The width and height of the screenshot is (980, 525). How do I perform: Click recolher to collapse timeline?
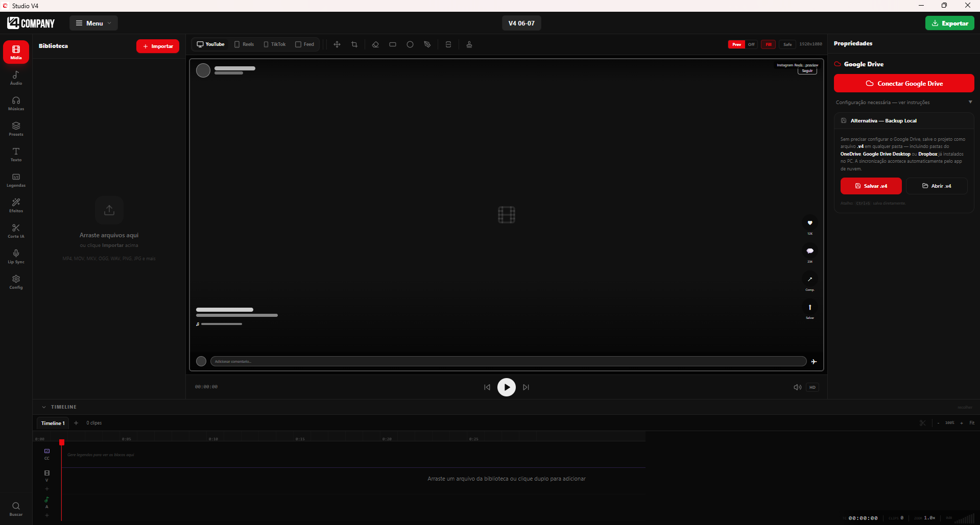click(x=965, y=407)
